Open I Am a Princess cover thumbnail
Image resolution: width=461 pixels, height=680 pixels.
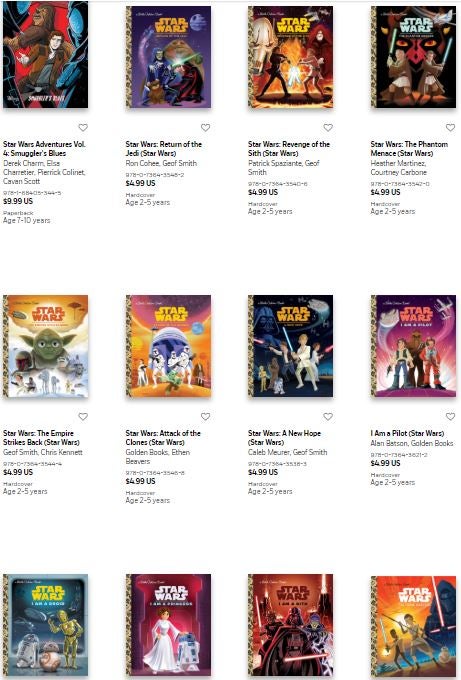click(168, 626)
